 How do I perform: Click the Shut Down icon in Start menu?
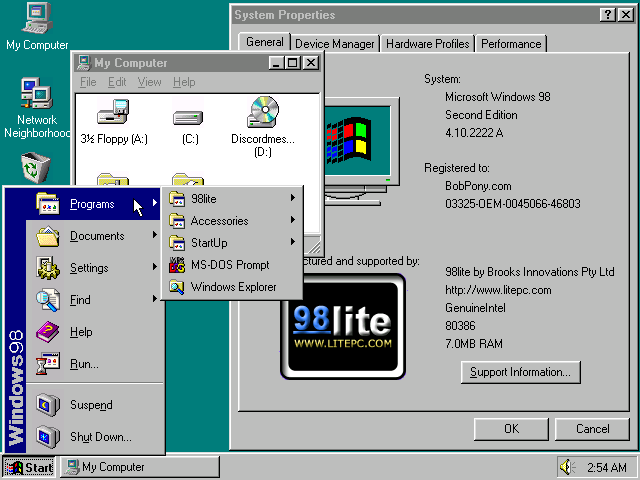click(x=48, y=436)
